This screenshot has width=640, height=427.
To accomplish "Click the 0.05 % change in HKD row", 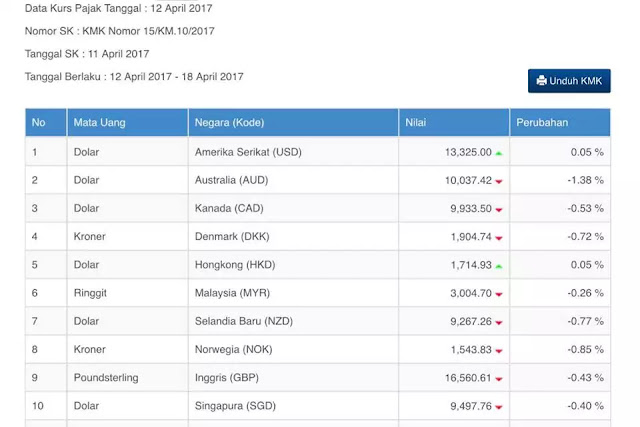I will point(560,265).
